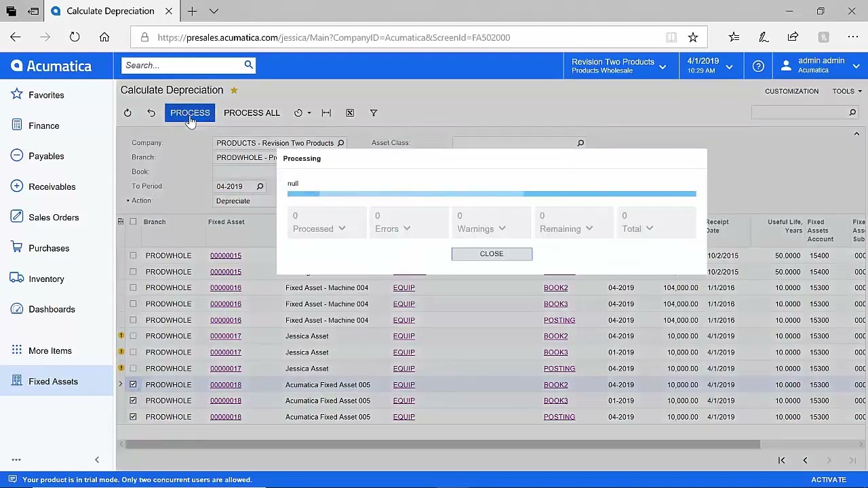Uncheck row 00000018 POSTING checkbox
Screen dimensions: 868x488
pos(133,417)
